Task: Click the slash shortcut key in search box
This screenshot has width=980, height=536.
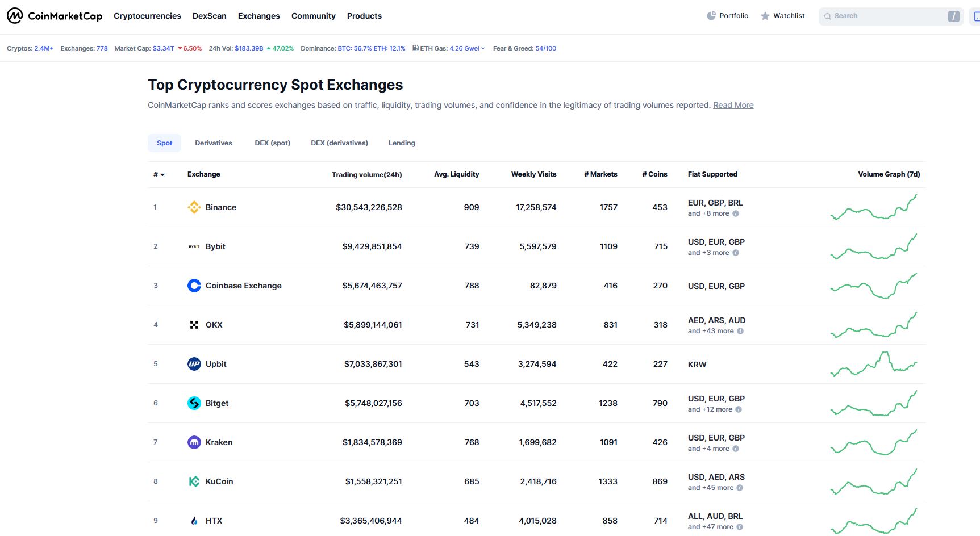Action: 953,16
